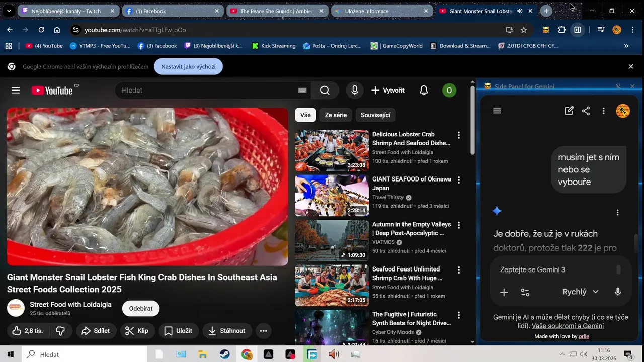Viewport: 644px width, 362px height.
Task: Like the video with 2,8 tis.
Action: point(28,331)
